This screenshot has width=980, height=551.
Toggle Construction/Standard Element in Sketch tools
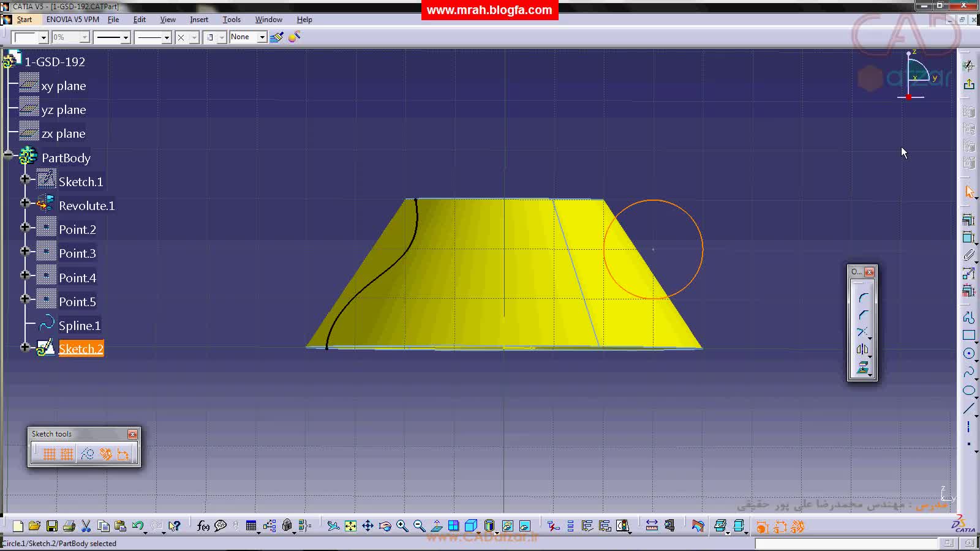(88, 454)
